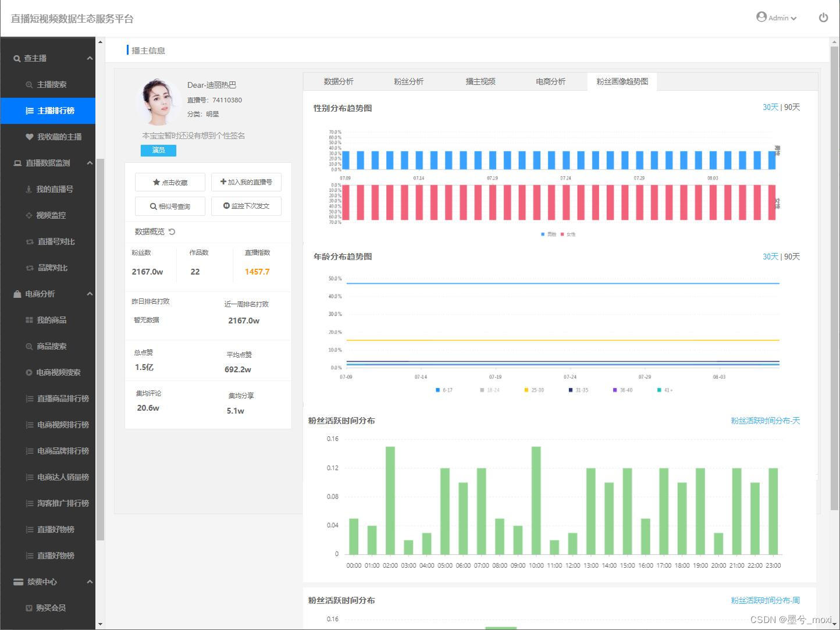Toggle the 25-30 age legend
The image size is (840, 630).
point(534,390)
